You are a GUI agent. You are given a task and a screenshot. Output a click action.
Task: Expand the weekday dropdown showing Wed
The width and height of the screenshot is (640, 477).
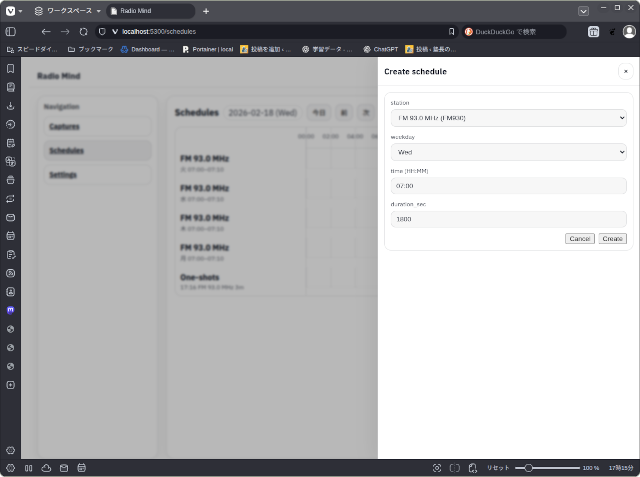click(x=508, y=152)
